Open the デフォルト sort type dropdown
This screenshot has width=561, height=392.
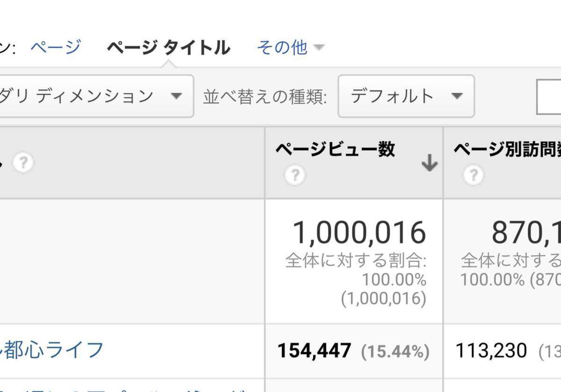tap(406, 96)
